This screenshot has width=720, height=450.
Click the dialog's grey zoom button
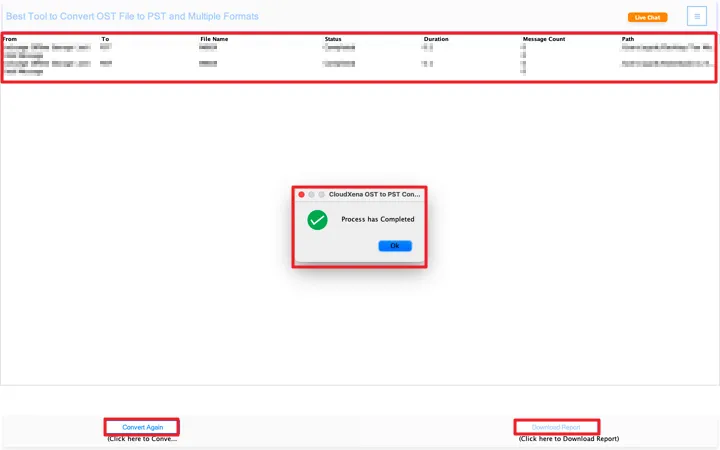(321, 194)
